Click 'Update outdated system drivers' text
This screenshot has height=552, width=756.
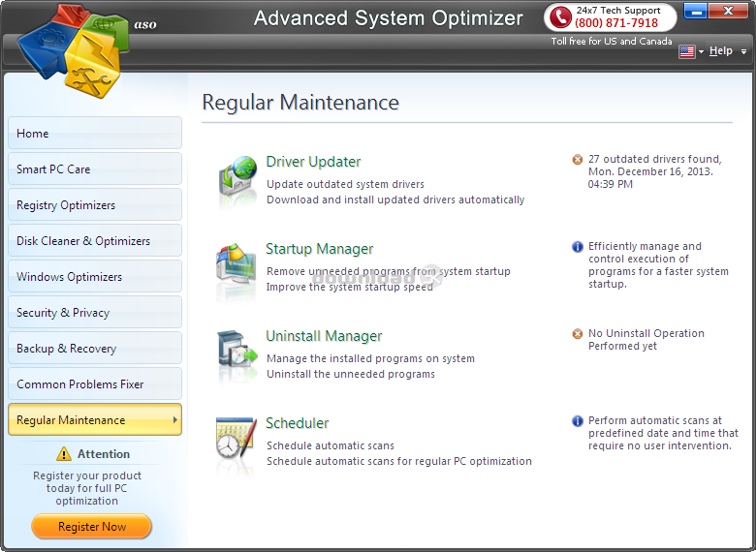pos(346,184)
